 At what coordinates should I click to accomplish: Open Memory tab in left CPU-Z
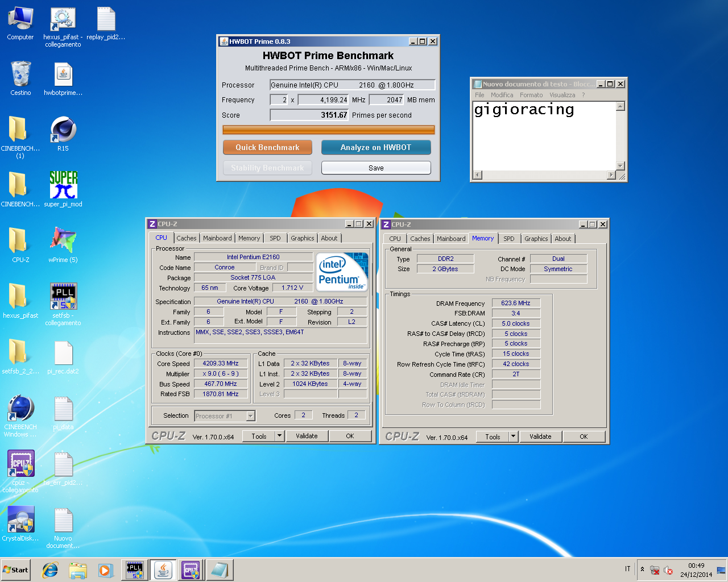pos(249,238)
